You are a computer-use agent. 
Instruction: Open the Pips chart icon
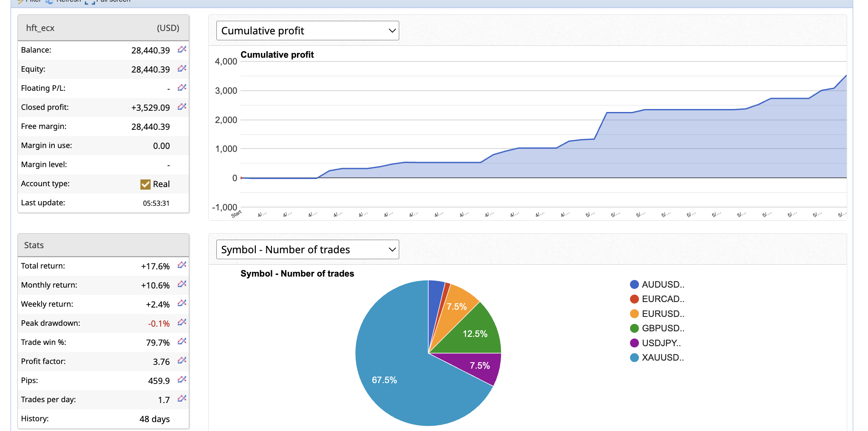[182, 380]
